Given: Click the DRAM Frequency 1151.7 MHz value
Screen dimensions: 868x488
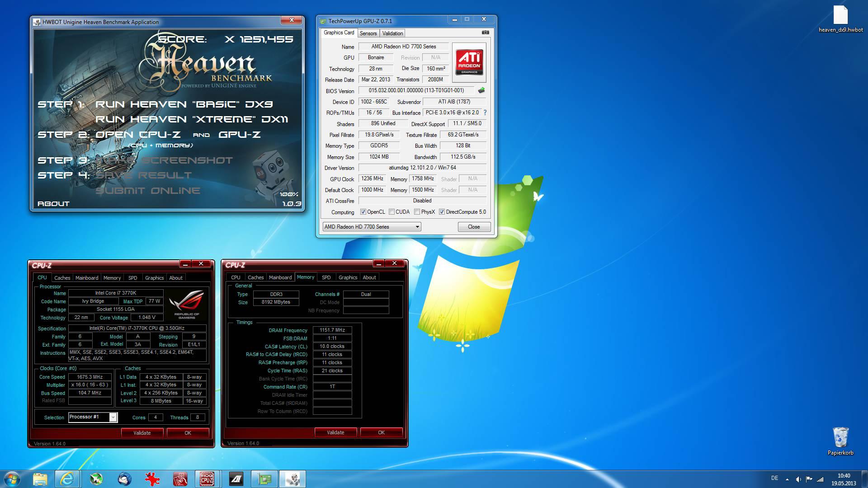Looking at the screenshot, I should coord(332,330).
